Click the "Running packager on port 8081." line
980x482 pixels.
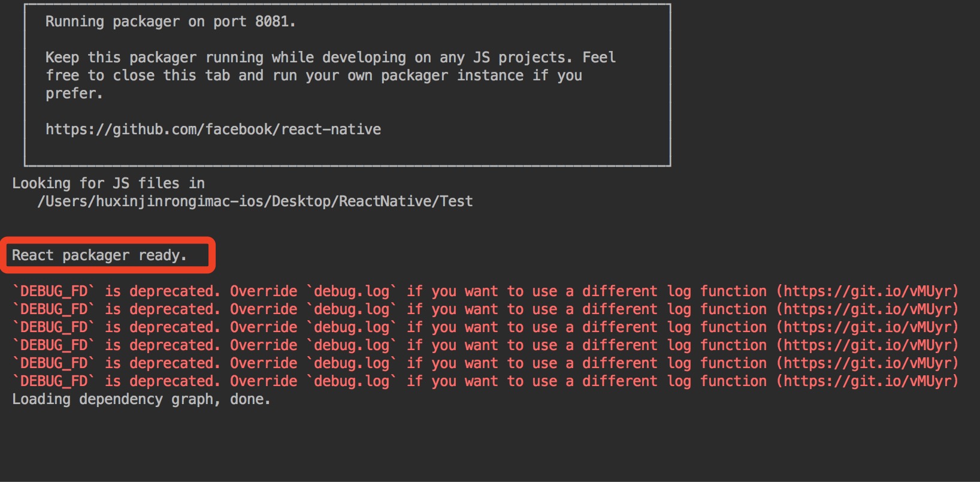tap(171, 22)
